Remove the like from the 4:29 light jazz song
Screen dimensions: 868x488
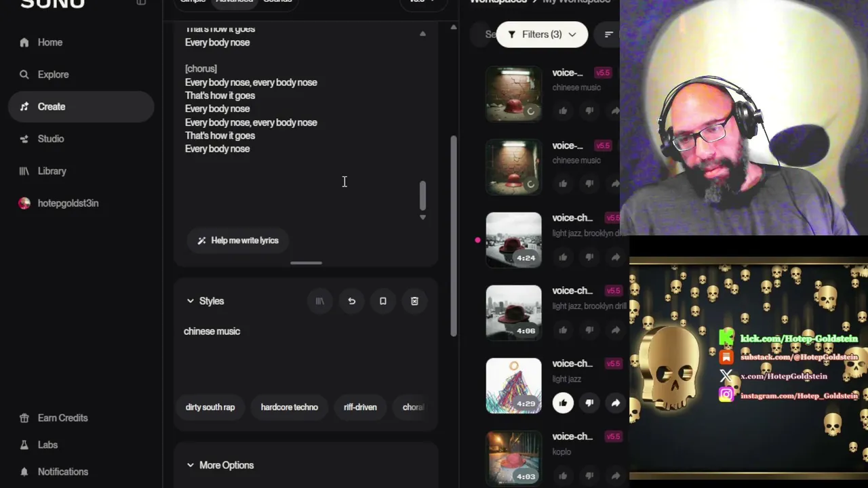(x=563, y=403)
